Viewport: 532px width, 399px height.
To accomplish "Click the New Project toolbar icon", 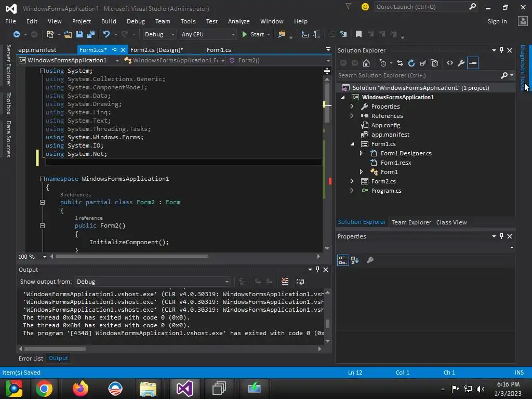I will [x=50, y=34].
